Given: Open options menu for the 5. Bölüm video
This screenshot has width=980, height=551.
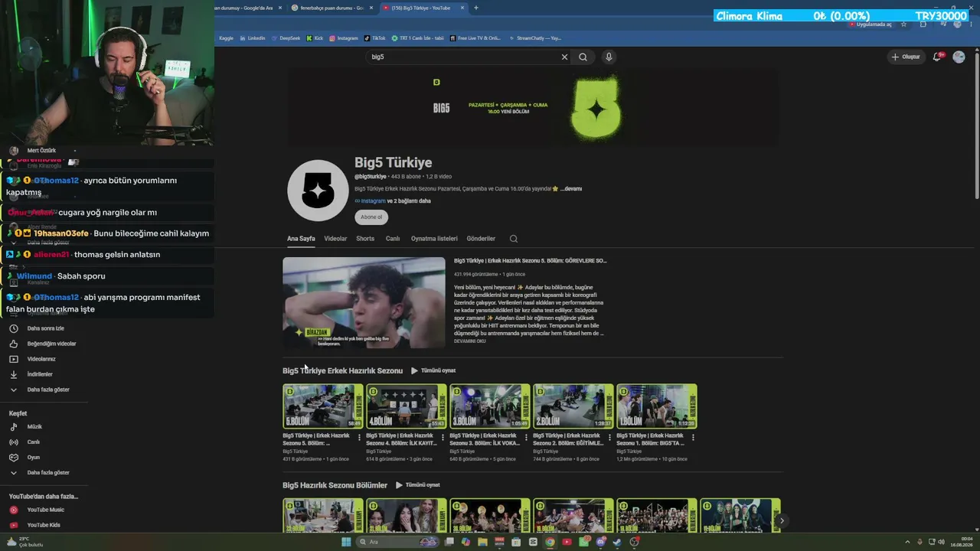Looking at the screenshot, I should tap(359, 438).
